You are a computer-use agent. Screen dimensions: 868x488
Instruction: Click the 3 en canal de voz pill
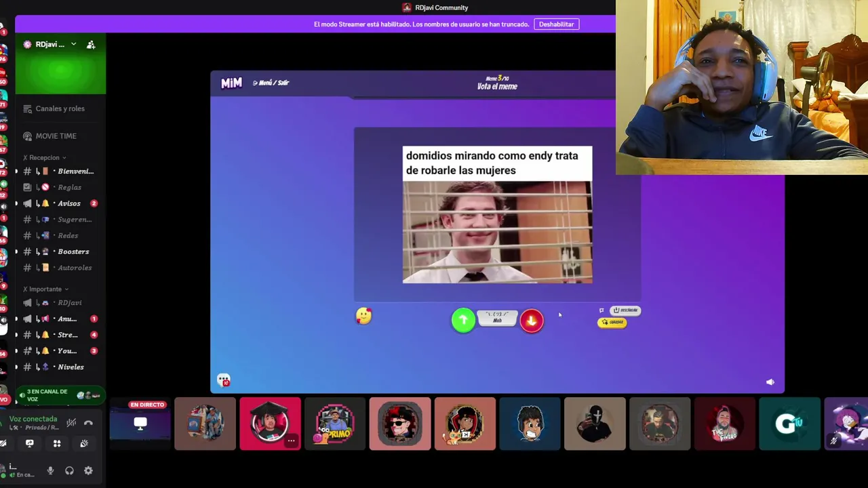tap(61, 395)
